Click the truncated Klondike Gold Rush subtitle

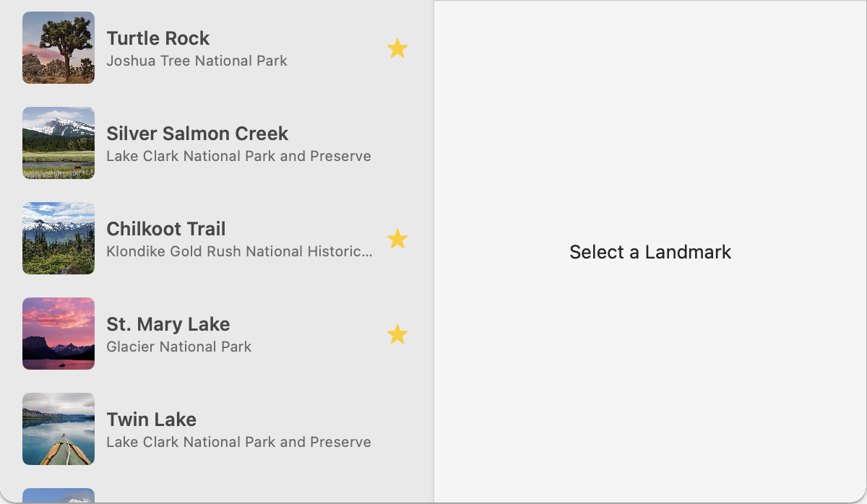[238, 251]
